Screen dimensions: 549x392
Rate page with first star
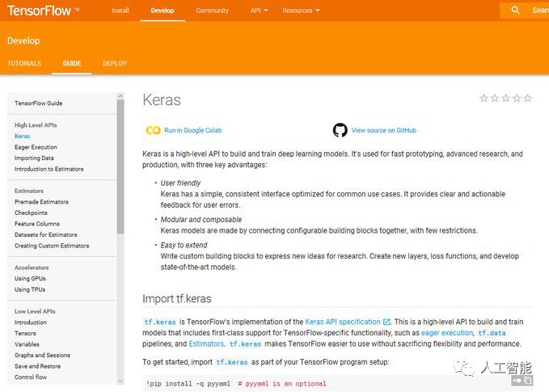[x=484, y=98]
